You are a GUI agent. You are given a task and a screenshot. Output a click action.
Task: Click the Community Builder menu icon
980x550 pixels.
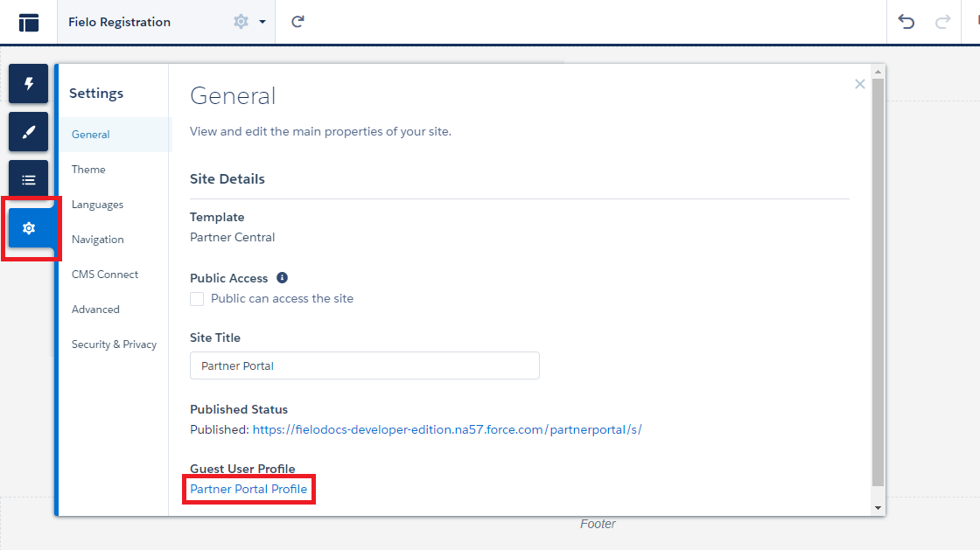pyautogui.click(x=29, y=23)
